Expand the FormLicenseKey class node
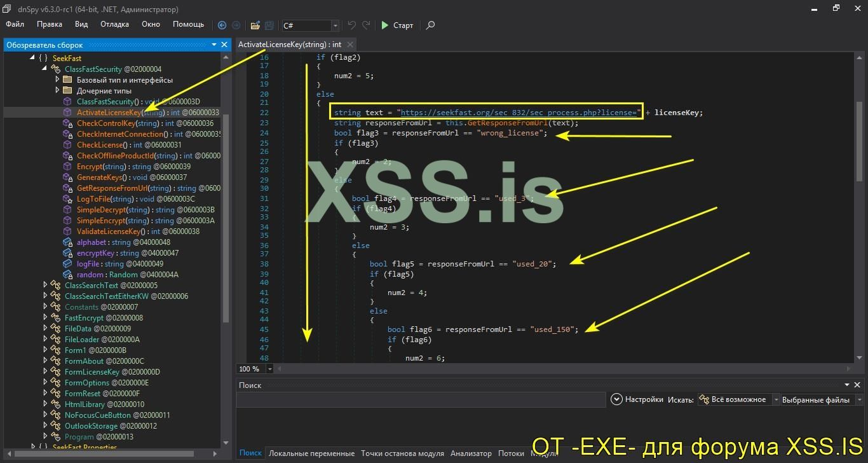The width and height of the screenshot is (868, 463). tap(45, 372)
